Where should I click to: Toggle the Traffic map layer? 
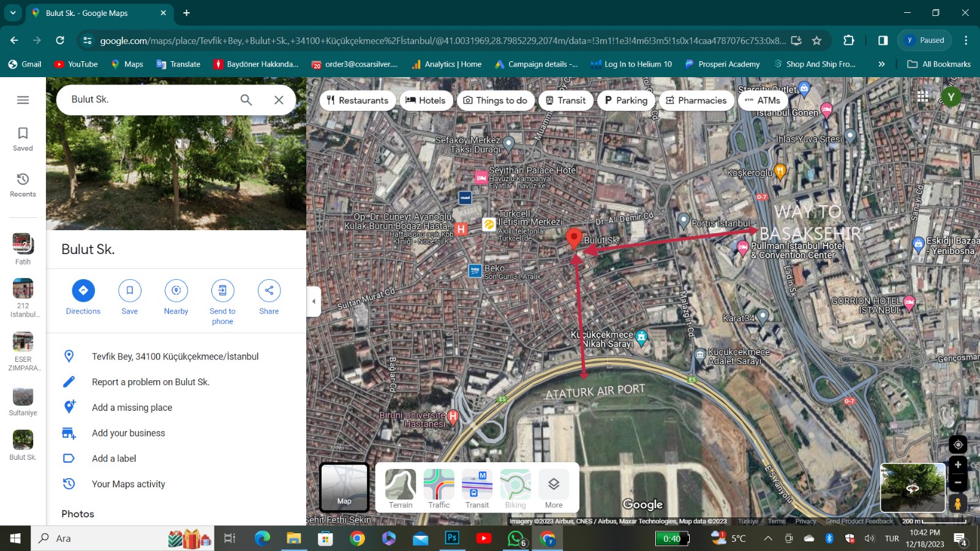pos(439,484)
